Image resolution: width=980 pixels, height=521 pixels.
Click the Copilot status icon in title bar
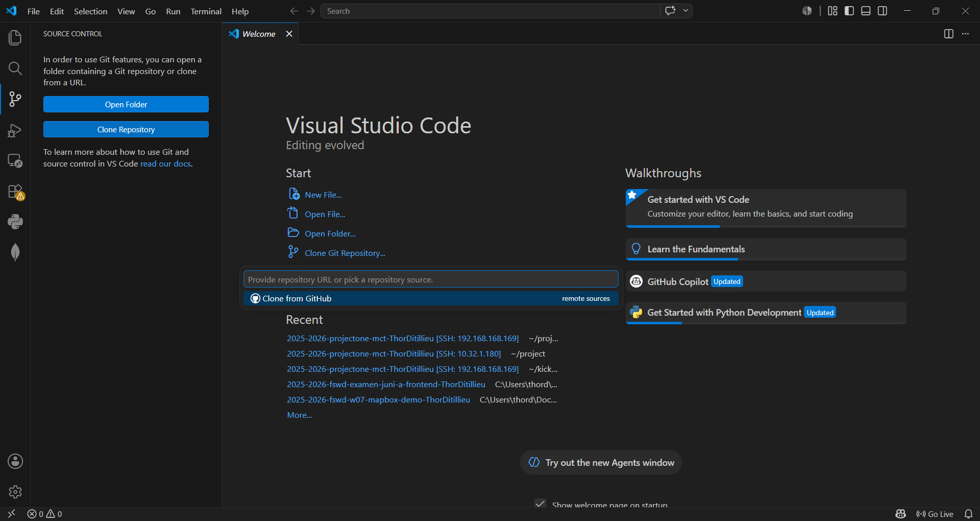(x=807, y=11)
